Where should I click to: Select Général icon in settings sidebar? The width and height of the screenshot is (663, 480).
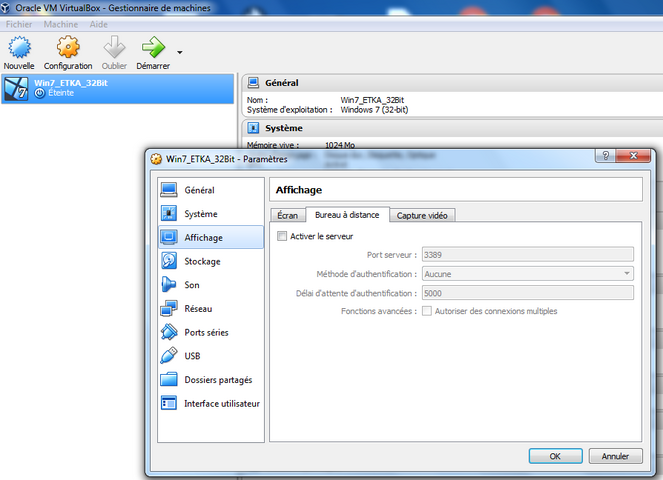pyautogui.click(x=169, y=190)
